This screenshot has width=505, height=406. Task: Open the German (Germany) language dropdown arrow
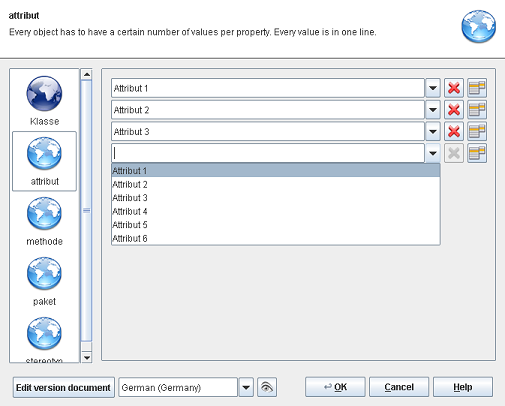click(246, 387)
